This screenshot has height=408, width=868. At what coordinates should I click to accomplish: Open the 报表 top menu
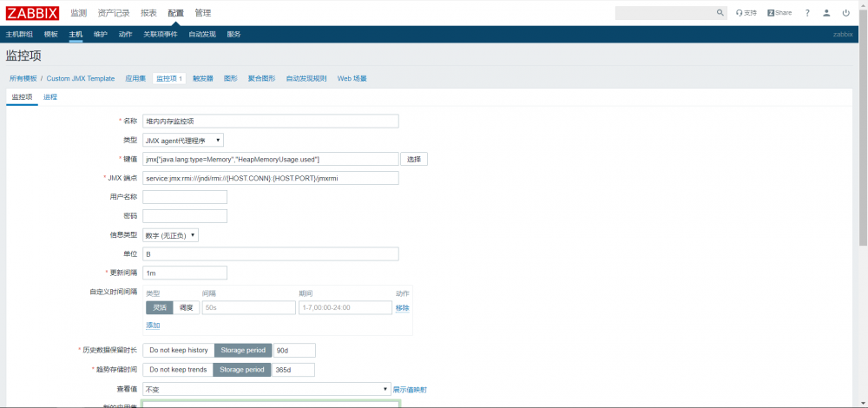[x=148, y=13]
